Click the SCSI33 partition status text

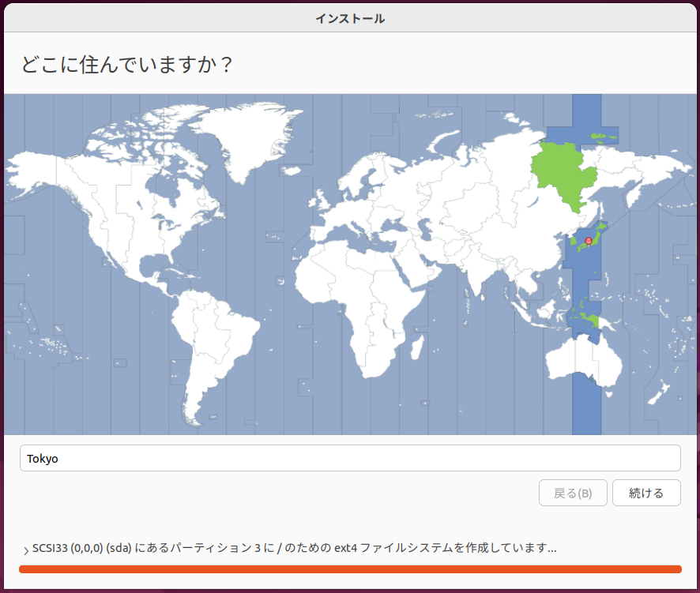coord(294,547)
